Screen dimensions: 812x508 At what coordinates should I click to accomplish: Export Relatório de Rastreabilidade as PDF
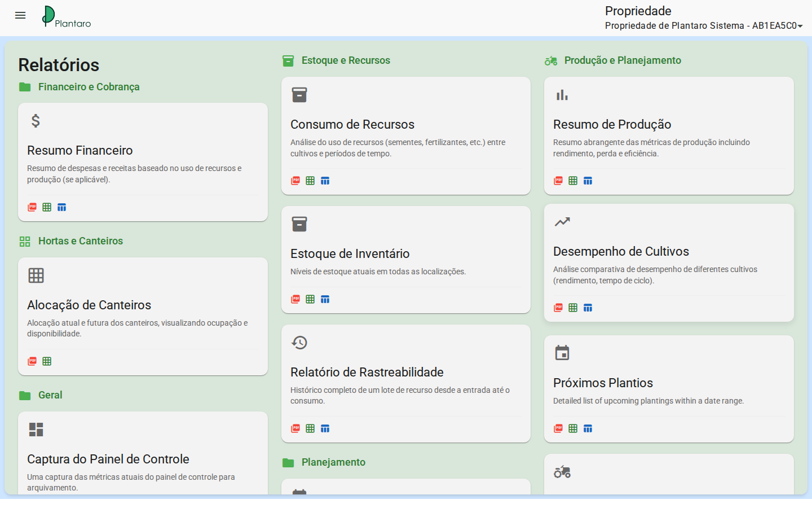pyautogui.click(x=295, y=428)
